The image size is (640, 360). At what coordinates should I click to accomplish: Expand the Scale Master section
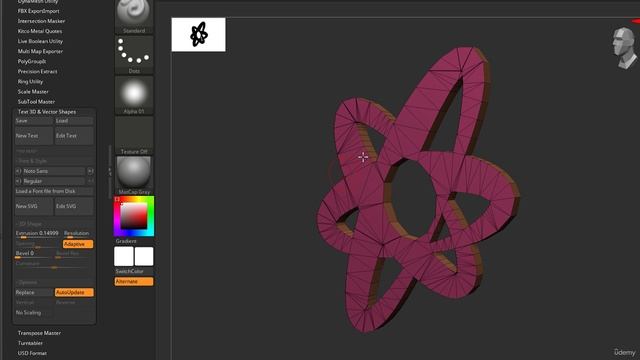(33, 92)
